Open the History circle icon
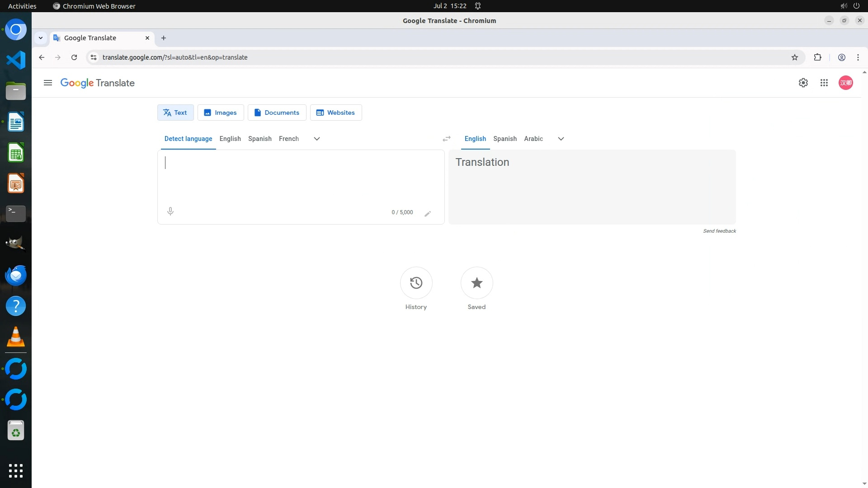868x488 pixels. (x=416, y=283)
